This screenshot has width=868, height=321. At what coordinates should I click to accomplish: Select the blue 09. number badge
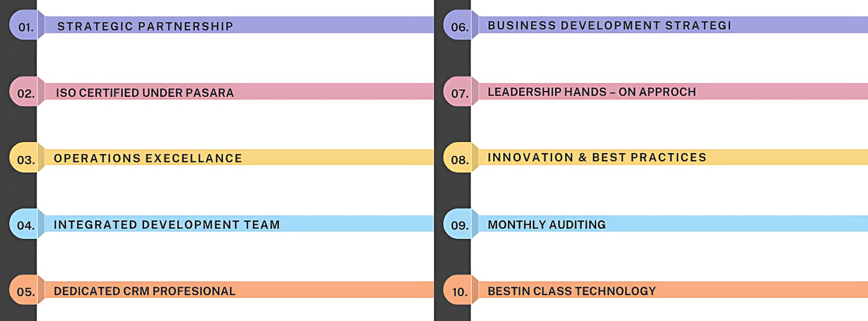tap(459, 225)
